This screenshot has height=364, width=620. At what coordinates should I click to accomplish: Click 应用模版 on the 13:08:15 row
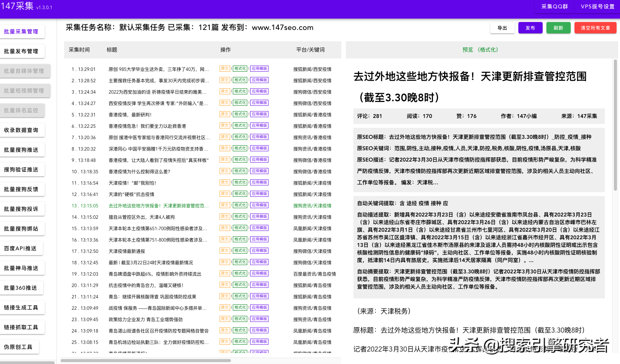[x=259, y=342]
